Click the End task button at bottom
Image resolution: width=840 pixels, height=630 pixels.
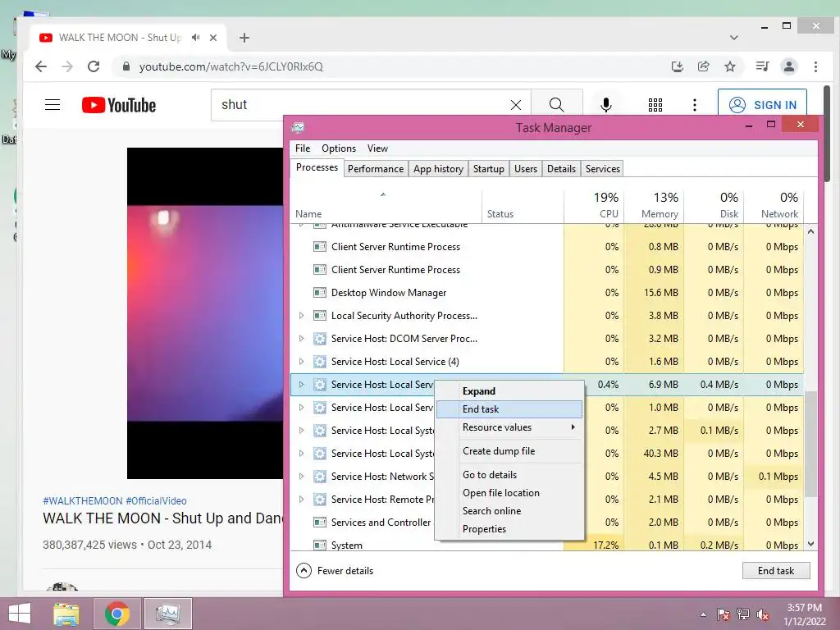[776, 571]
